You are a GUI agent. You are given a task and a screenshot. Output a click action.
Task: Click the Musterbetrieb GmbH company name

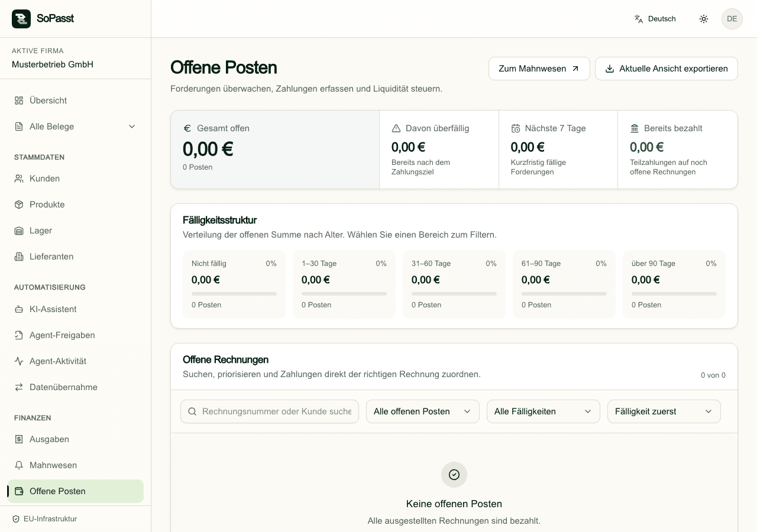coord(53,64)
